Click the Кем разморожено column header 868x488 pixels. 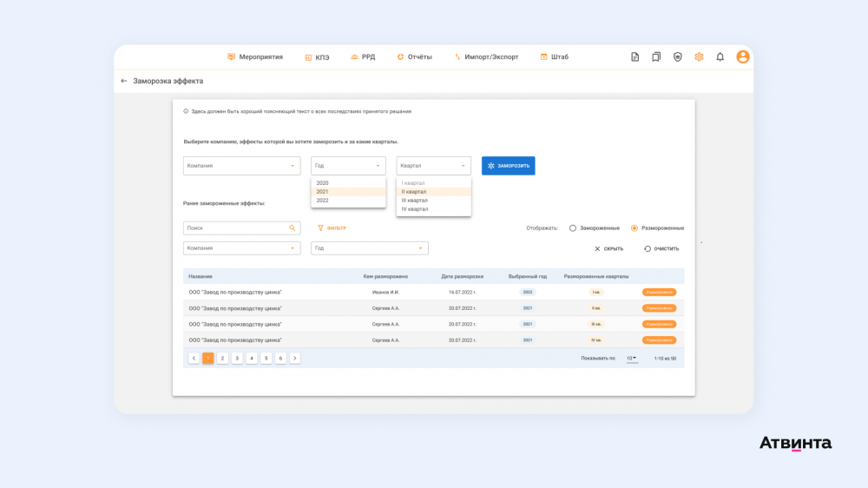pyautogui.click(x=386, y=276)
